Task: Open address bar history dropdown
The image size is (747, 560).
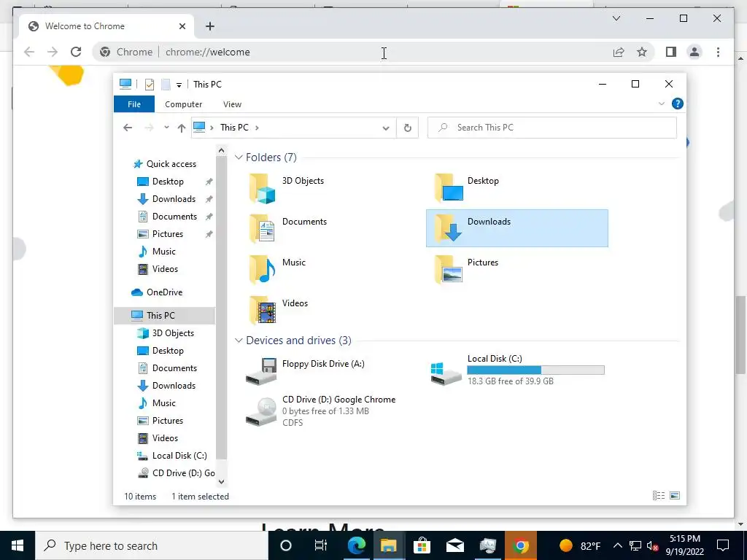Action: (385, 128)
